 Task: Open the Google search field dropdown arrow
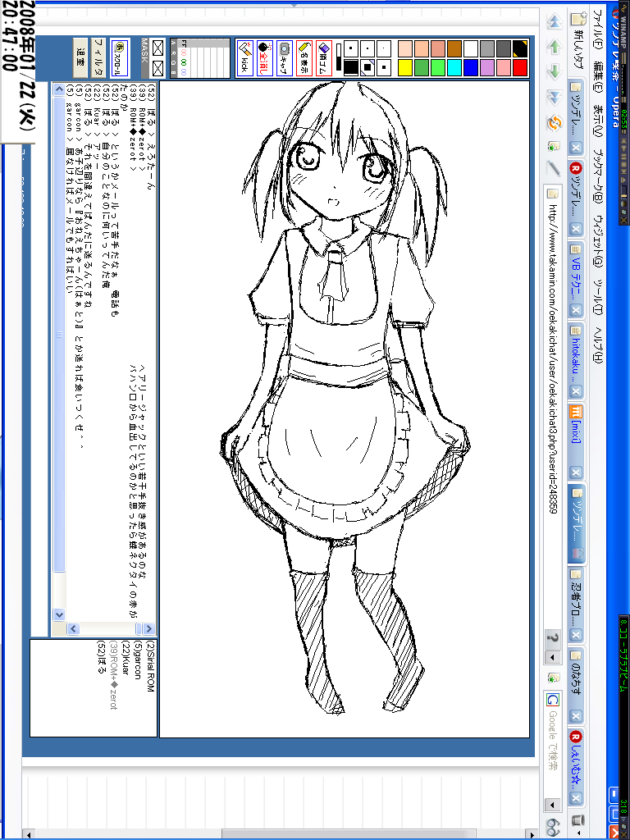click(553, 805)
